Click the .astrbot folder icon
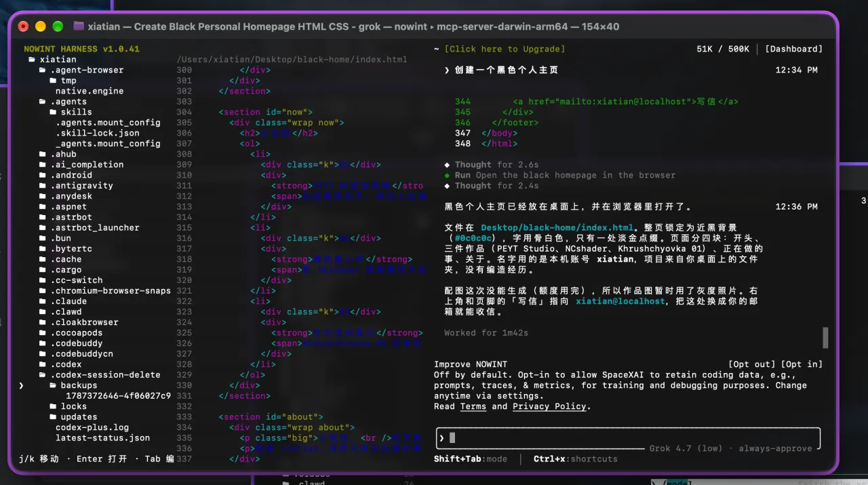The image size is (868, 485). click(43, 217)
